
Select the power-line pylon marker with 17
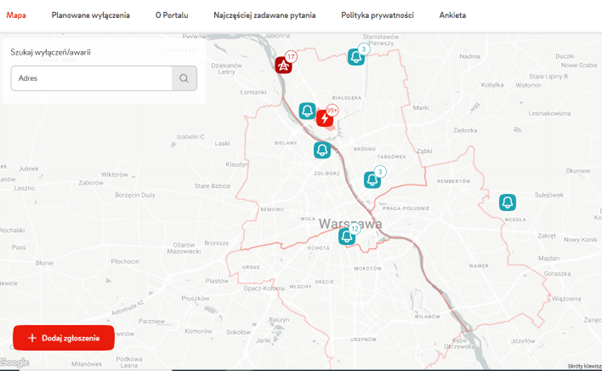click(x=284, y=65)
